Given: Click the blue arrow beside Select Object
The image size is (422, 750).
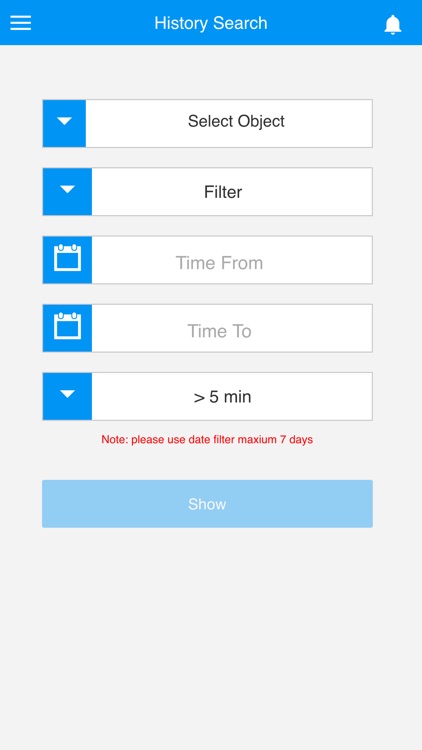Looking at the screenshot, I should click(65, 123).
